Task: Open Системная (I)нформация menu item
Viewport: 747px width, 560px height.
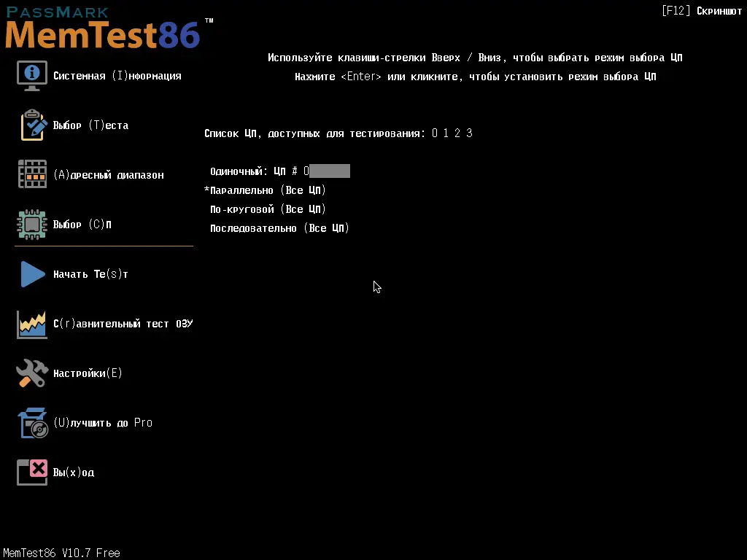Action: [x=117, y=76]
